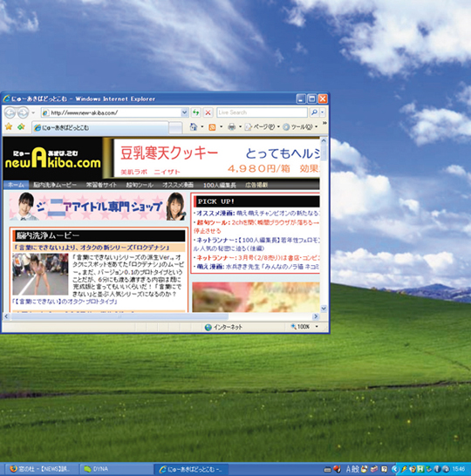Select the ホーム navigation tab
This screenshot has width=471, height=476.
click(16, 185)
